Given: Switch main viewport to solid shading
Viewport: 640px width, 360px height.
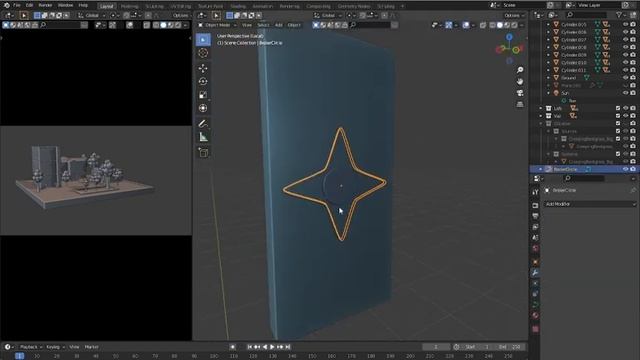Looking at the screenshot, I should pos(500,25).
